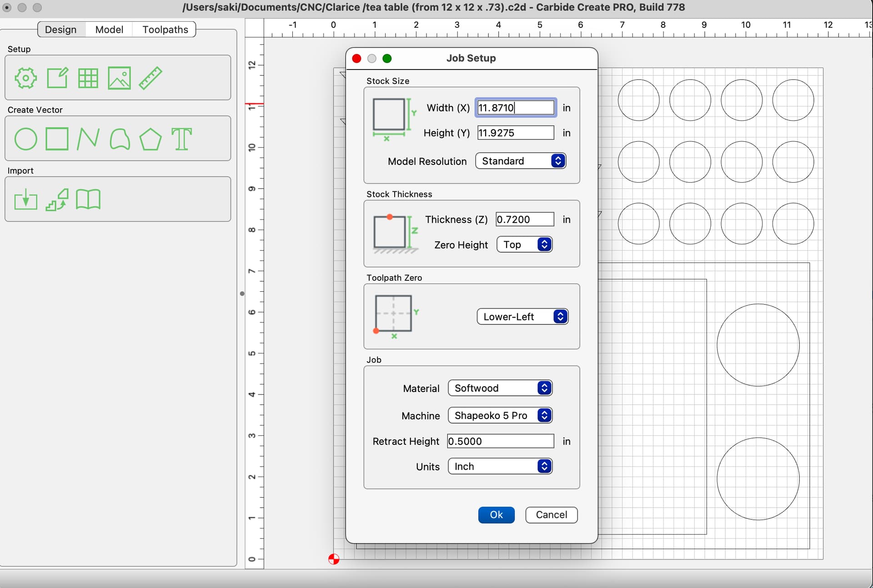
Task: Select the Polygon tool
Action: click(x=151, y=139)
